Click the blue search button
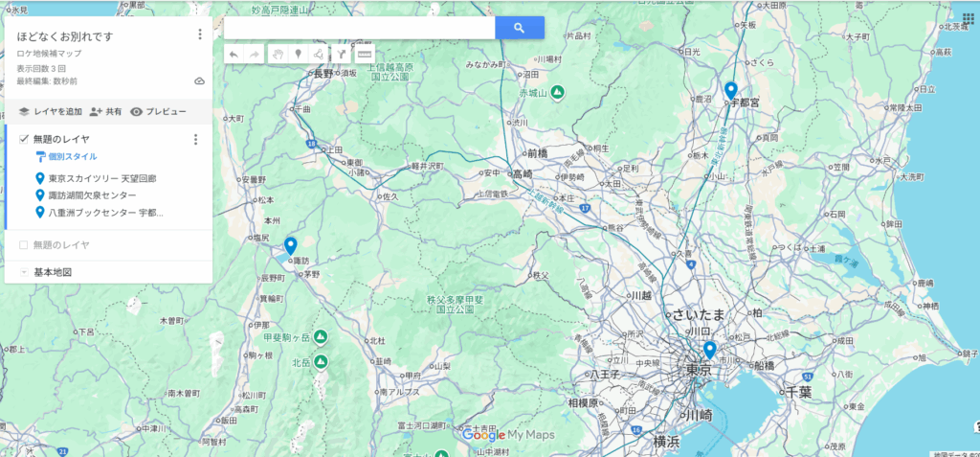 click(x=519, y=28)
